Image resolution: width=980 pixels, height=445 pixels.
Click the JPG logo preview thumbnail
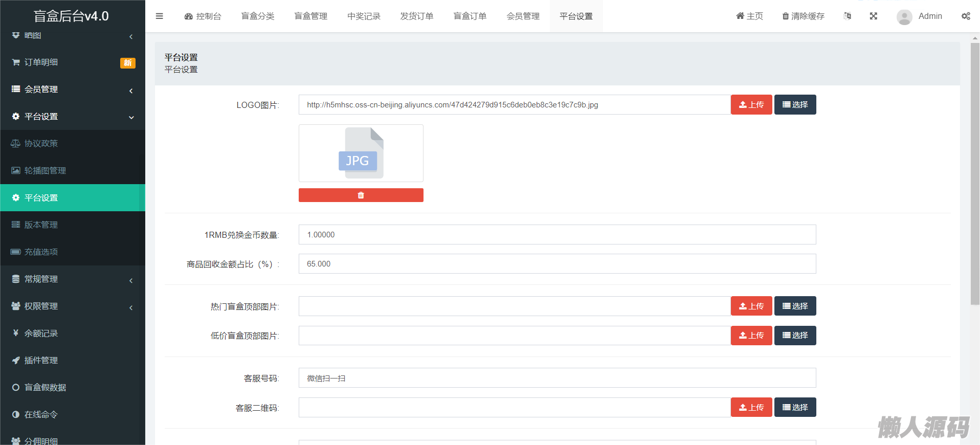tap(361, 153)
